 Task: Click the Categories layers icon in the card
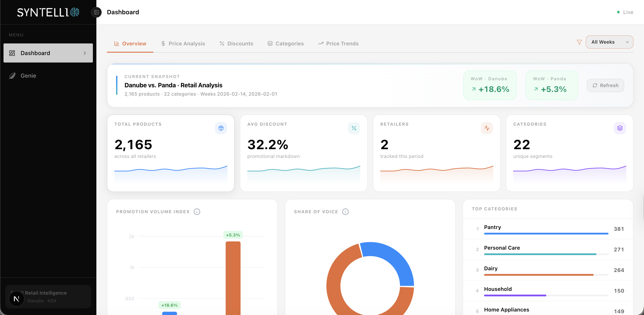620,128
